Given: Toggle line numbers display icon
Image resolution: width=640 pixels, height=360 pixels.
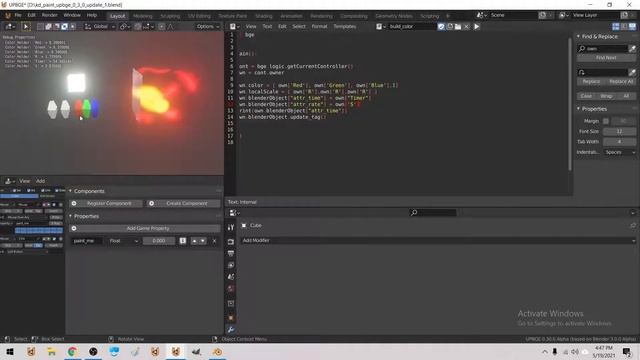Looking at the screenshot, I should tap(616, 27).
